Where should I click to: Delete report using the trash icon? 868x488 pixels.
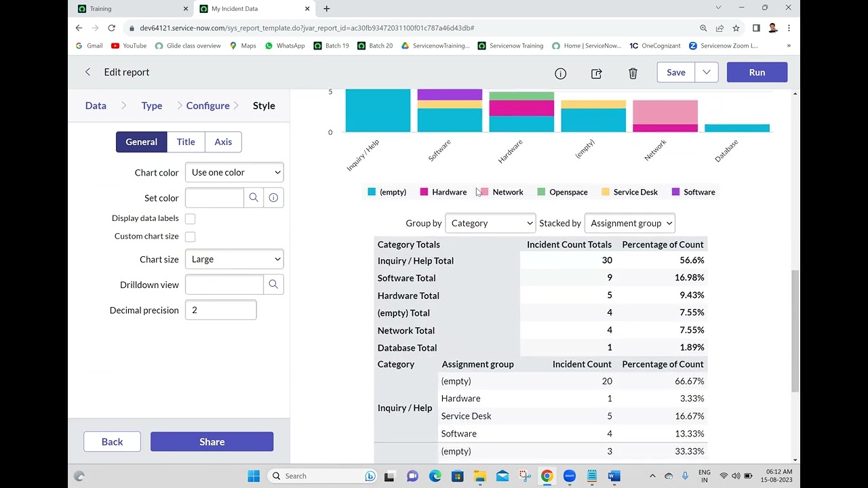[x=633, y=73]
